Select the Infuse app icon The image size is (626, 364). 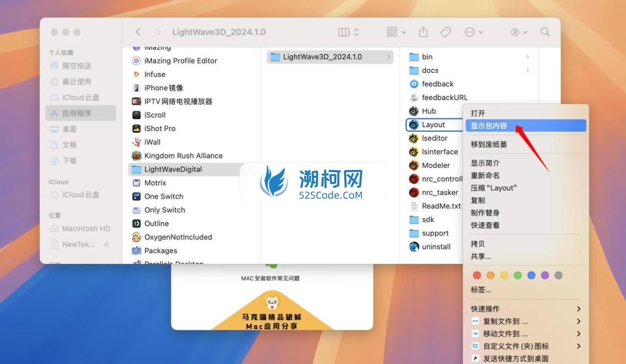[136, 74]
